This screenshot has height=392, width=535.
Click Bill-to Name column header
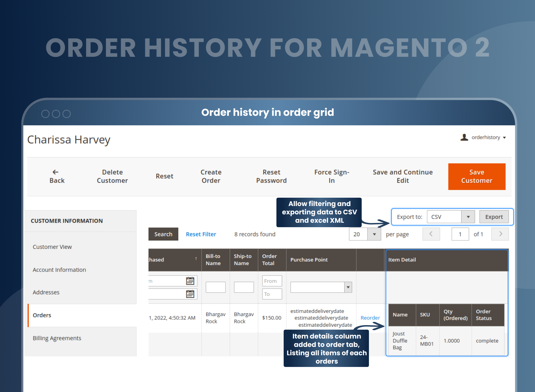click(215, 260)
